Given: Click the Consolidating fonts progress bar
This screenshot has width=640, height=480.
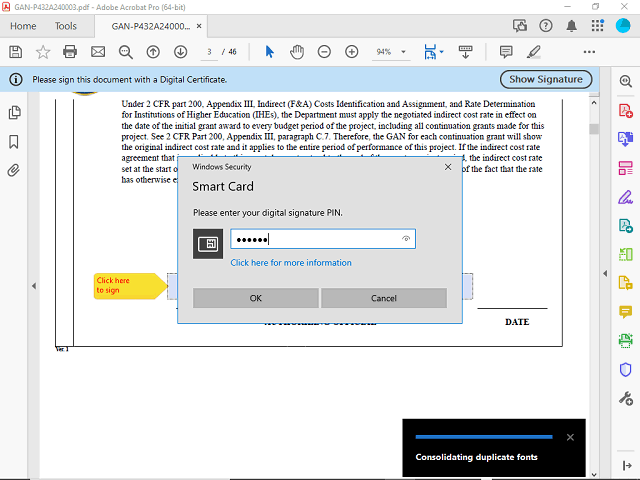Looking at the screenshot, I should tap(484, 437).
